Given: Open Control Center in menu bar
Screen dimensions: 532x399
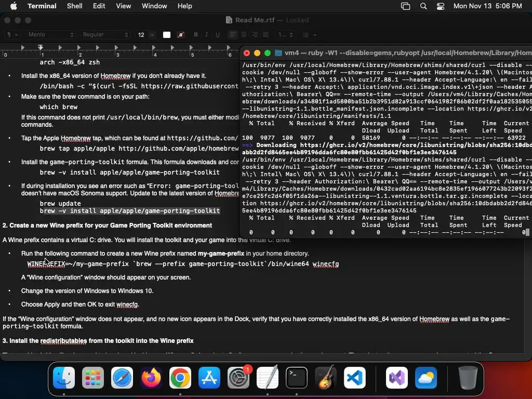Looking at the screenshot, I should click(441, 6).
